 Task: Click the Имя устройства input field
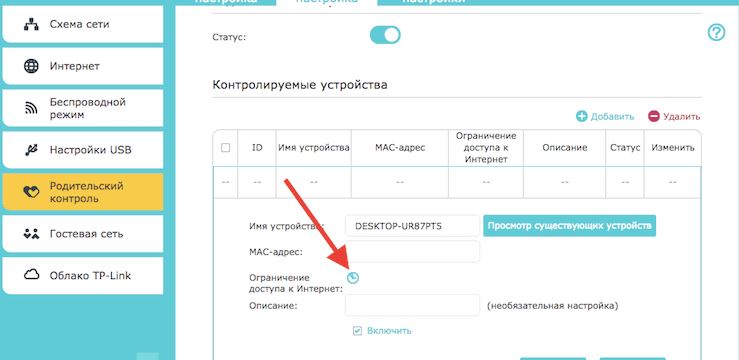pos(412,226)
